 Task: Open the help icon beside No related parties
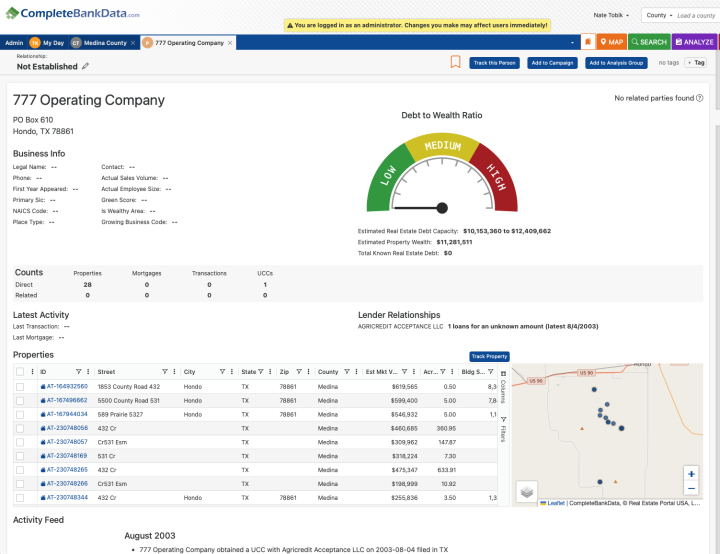pyautogui.click(x=699, y=98)
